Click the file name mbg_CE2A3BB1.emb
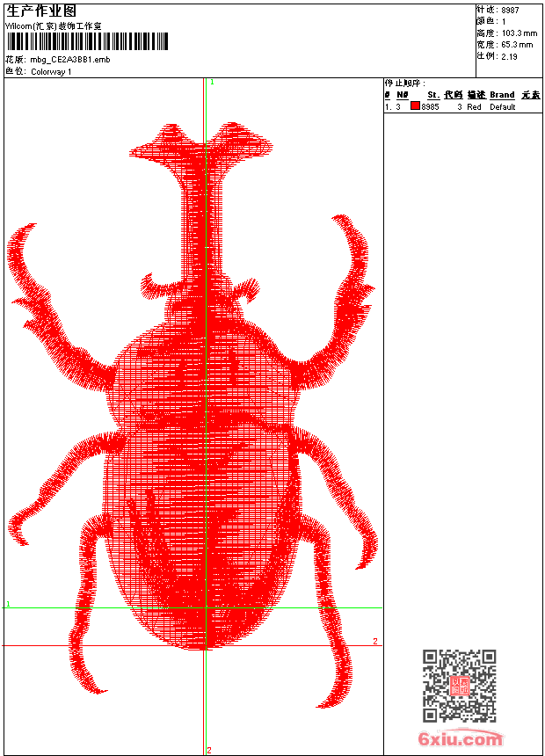Screen dimensions: 545x756 click(x=70, y=60)
